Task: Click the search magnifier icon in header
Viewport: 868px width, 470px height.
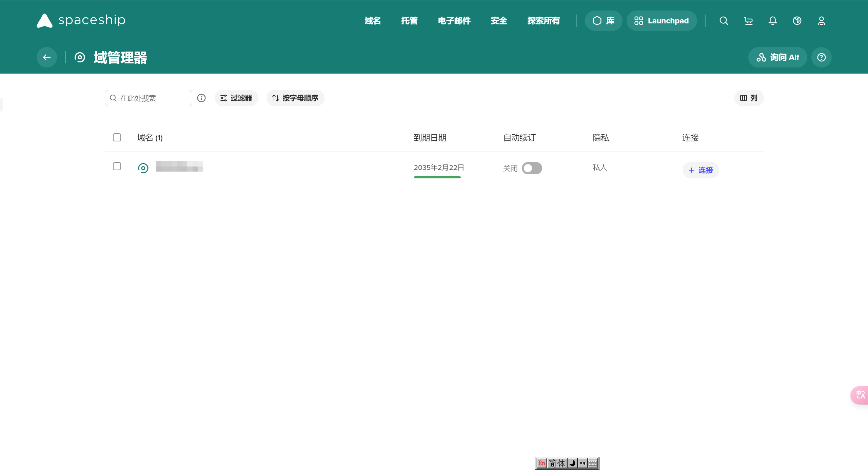Action: [x=724, y=21]
